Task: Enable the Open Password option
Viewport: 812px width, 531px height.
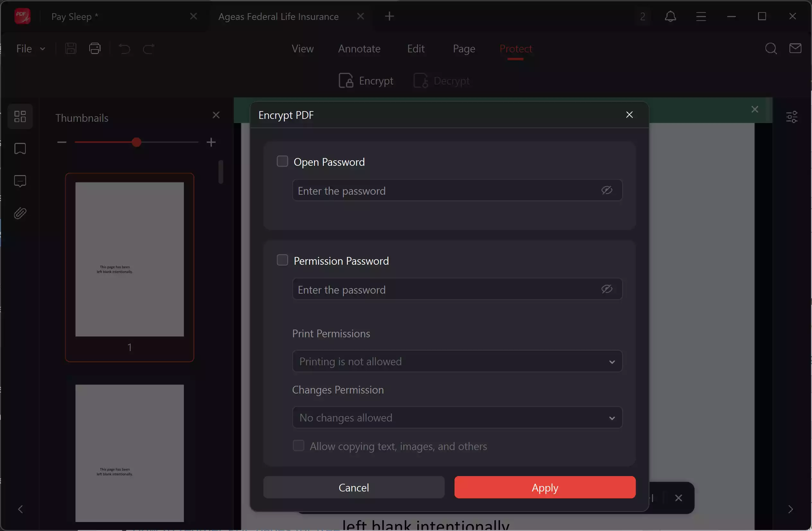Action: [282, 161]
